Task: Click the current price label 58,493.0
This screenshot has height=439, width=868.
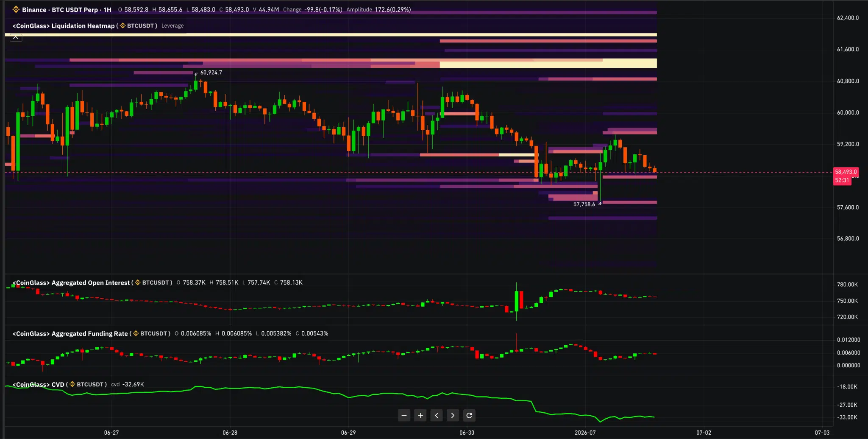Action: point(846,172)
